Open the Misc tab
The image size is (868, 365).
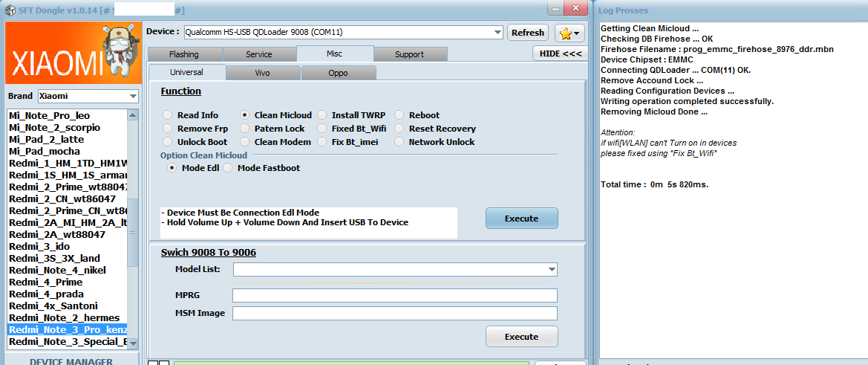click(334, 54)
